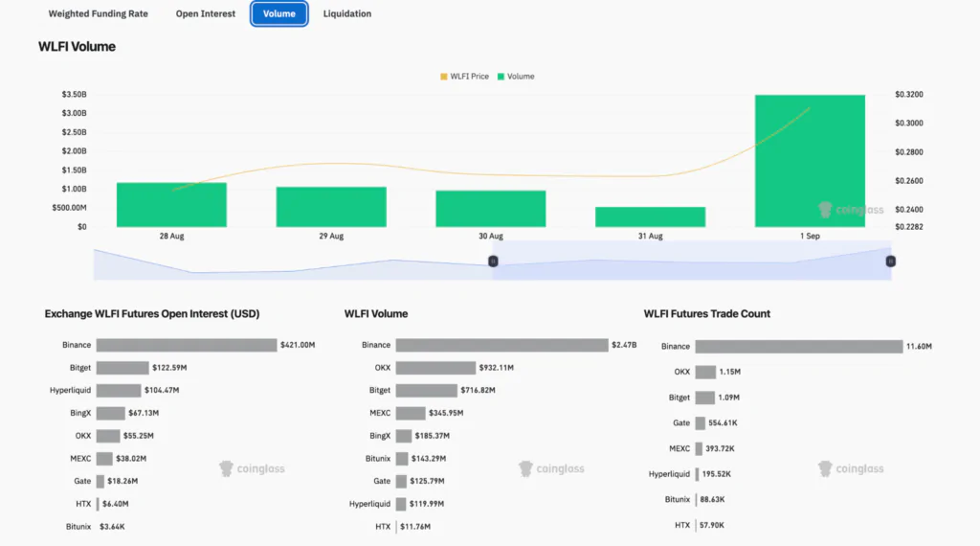
Task: Click coinglass logo in the lower WLFI Volume panel
Action: click(551, 468)
